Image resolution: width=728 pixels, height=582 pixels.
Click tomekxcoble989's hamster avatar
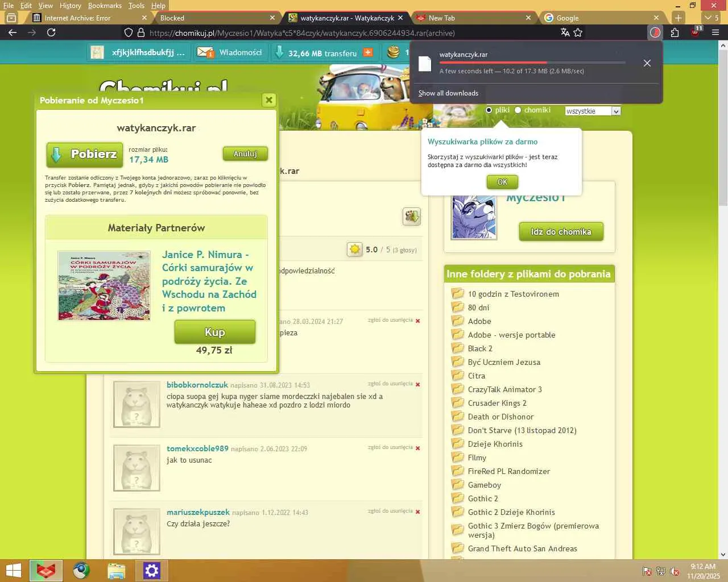[x=136, y=468]
